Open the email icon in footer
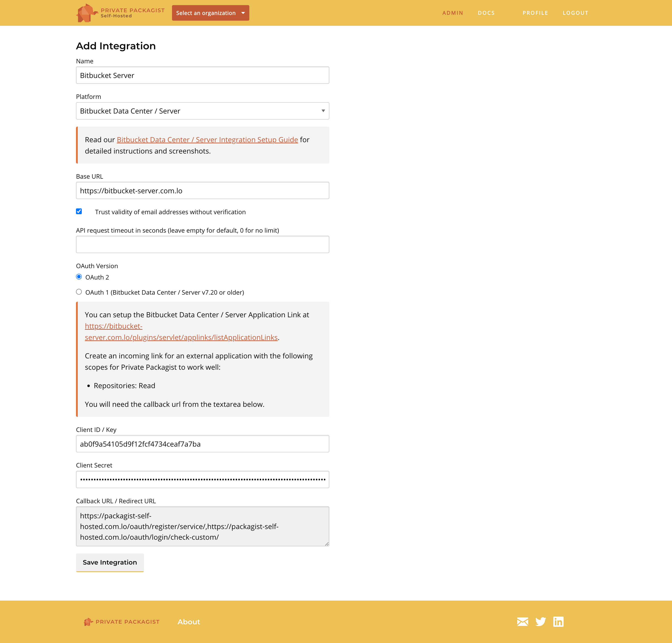Image resolution: width=672 pixels, height=643 pixels. pyautogui.click(x=522, y=622)
